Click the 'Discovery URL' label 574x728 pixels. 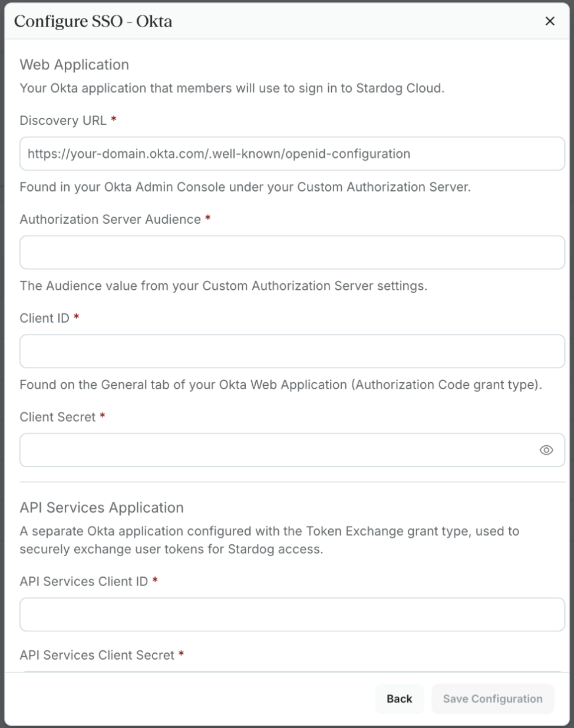[x=63, y=120]
